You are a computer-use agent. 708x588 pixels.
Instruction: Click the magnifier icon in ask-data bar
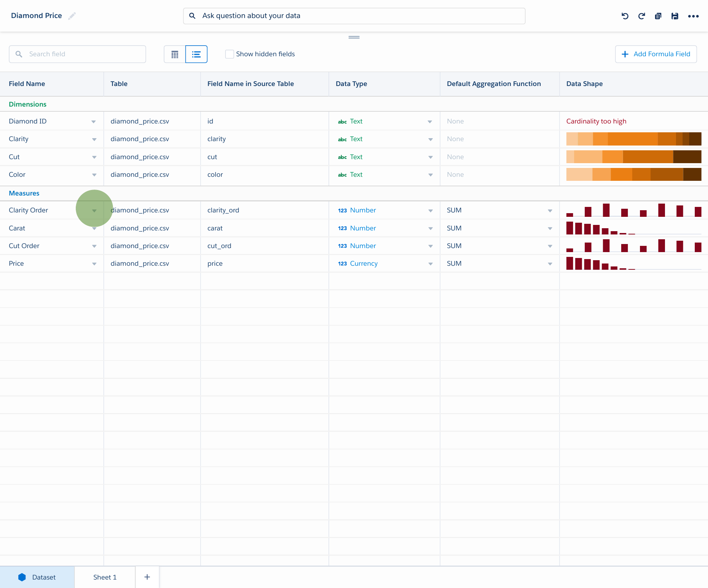click(192, 16)
